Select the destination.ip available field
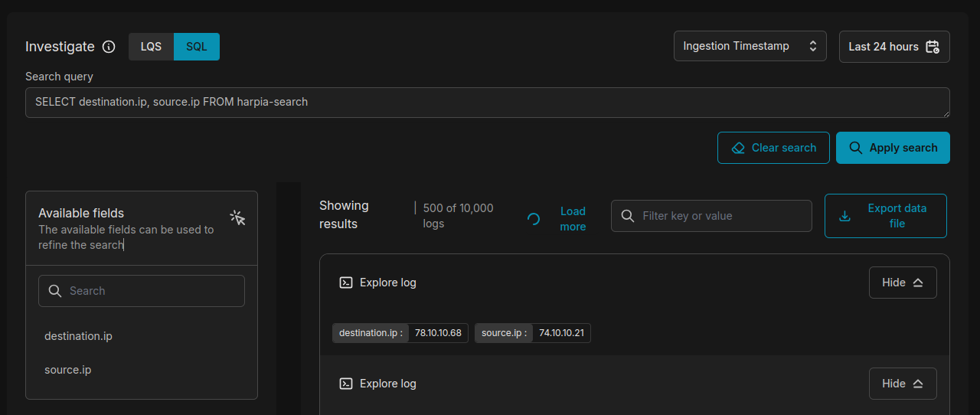Screen dimensions: 980x415 point(78,336)
